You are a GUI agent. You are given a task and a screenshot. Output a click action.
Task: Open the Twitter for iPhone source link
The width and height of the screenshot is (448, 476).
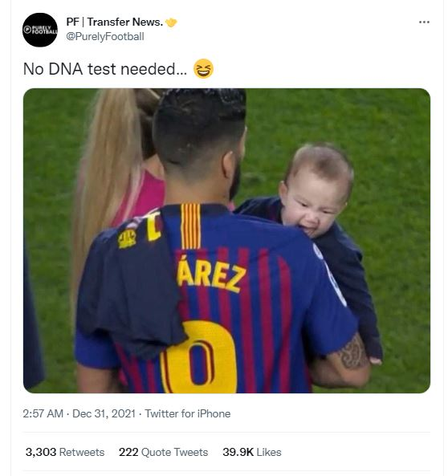(x=187, y=413)
